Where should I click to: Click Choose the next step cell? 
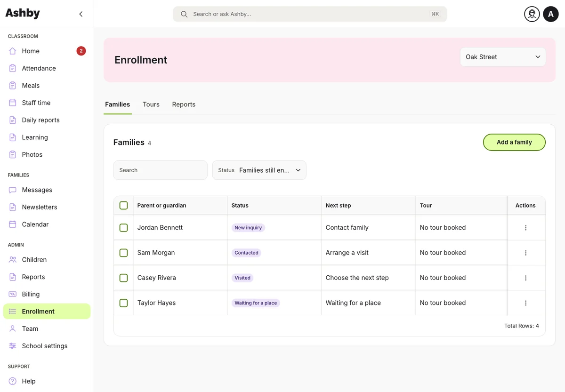pyautogui.click(x=368, y=278)
